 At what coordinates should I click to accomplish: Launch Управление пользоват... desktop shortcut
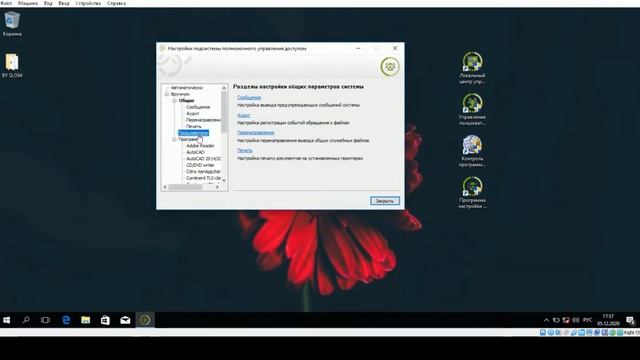pyautogui.click(x=472, y=109)
